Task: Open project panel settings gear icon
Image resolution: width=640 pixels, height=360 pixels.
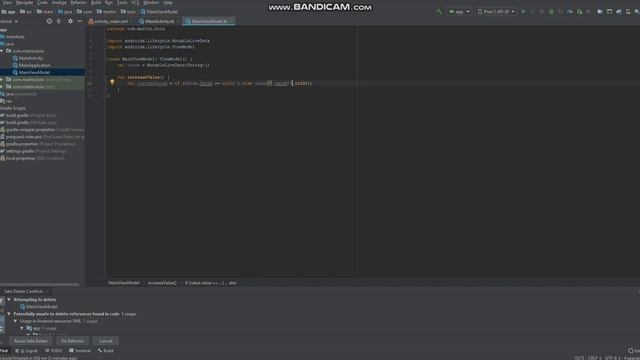Action: coord(70,21)
